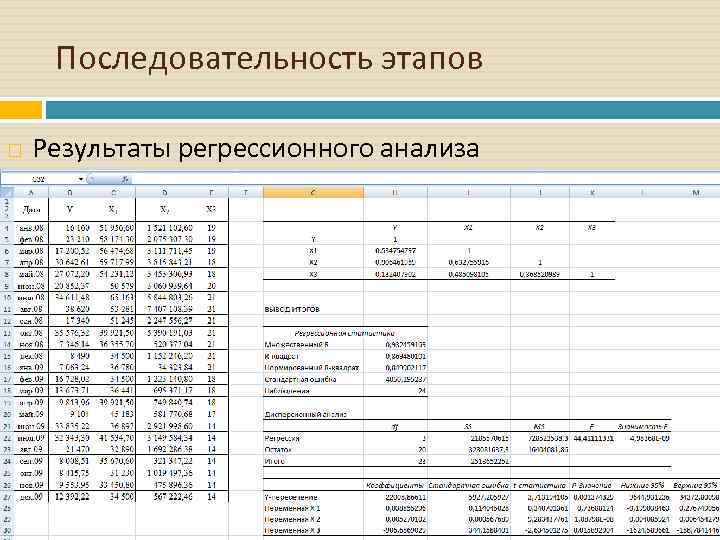This screenshot has width=720, height=540.
Task: Select the 'Стандартная ошибка' label in regression statistics
Action: click(301, 379)
